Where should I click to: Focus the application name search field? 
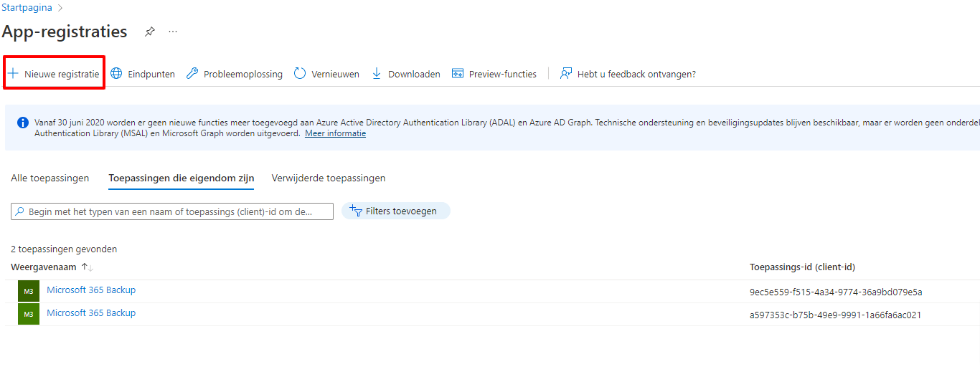[172, 211]
